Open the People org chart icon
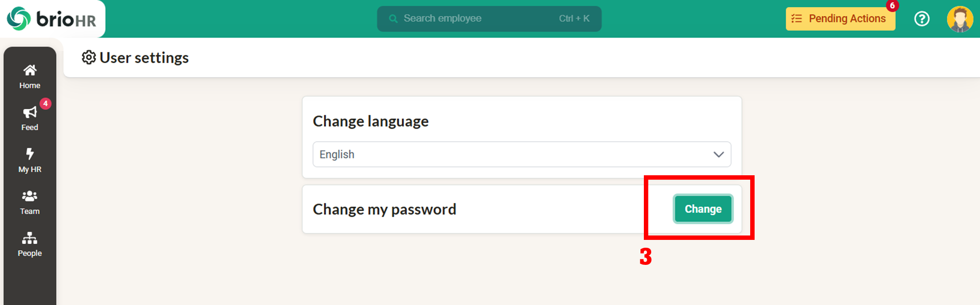980x305 pixels. [x=30, y=238]
